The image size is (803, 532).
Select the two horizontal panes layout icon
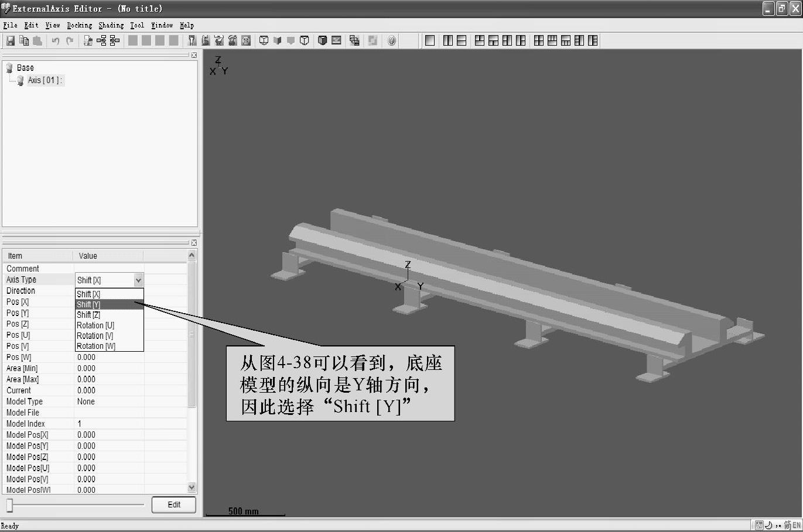[462, 40]
